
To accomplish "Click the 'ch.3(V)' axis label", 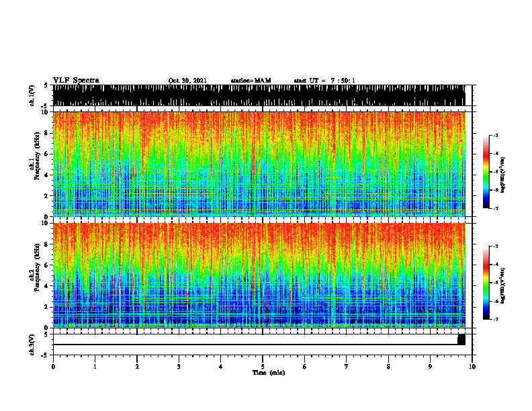I will pyautogui.click(x=32, y=345).
